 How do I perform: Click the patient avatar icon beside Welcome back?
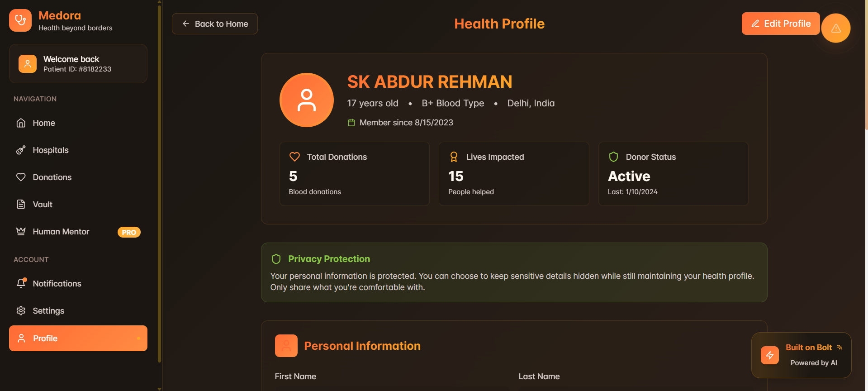28,64
